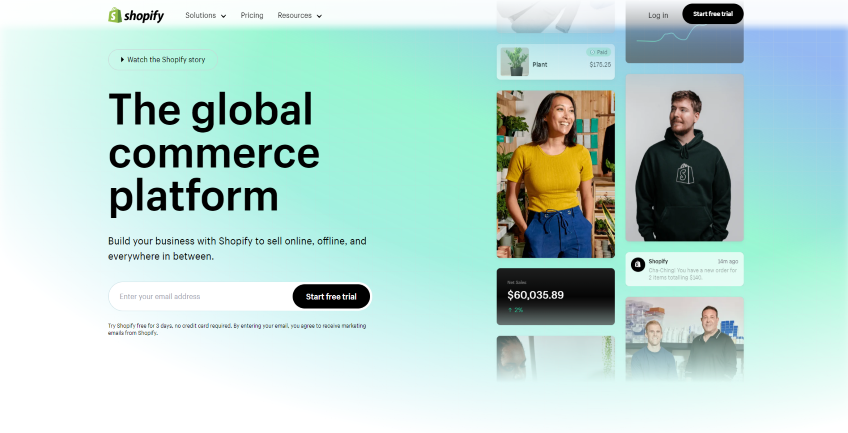Click the Cha-Ching new order notification card
Viewport: 848px width, 433px height.
tap(685, 269)
